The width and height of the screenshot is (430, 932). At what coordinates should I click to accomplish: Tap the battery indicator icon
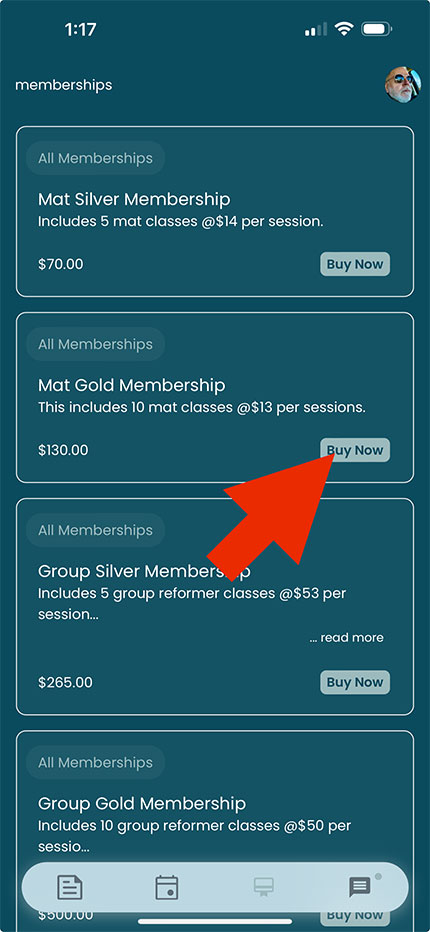[x=376, y=29]
